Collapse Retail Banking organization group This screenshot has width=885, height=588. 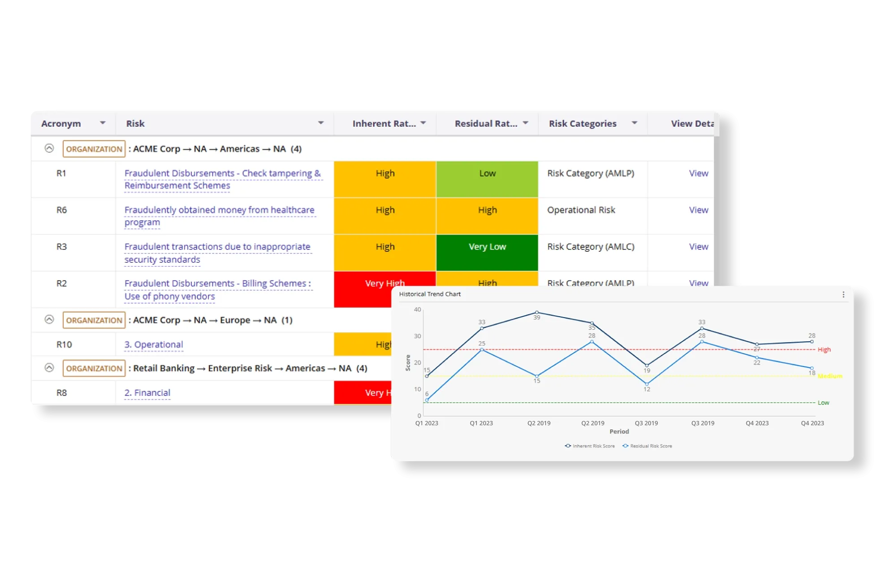pos(49,368)
